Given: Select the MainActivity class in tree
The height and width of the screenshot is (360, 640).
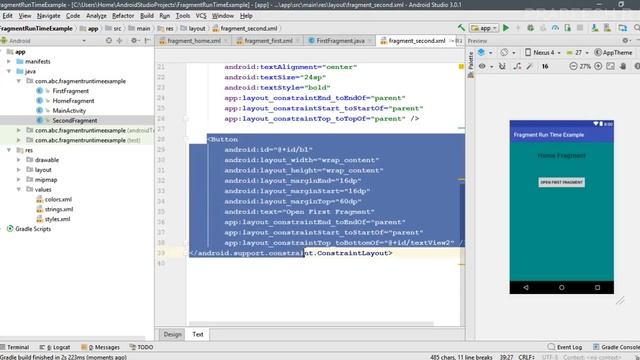Looking at the screenshot, I should pyautogui.click(x=69, y=110).
